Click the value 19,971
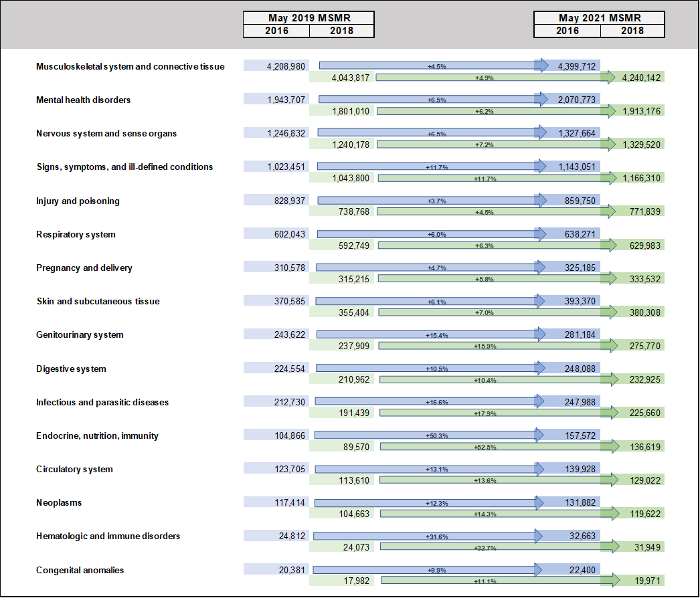The image size is (700, 598). click(x=647, y=581)
